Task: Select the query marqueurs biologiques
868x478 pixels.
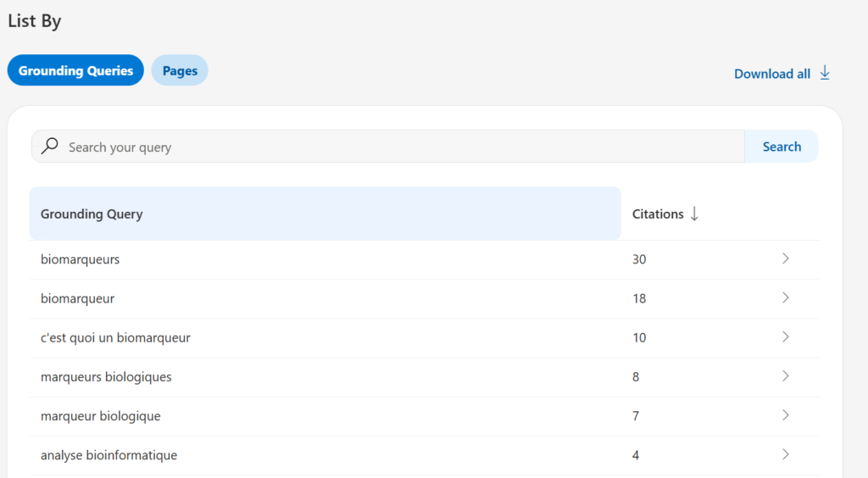Action: pyautogui.click(x=106, y=377)
